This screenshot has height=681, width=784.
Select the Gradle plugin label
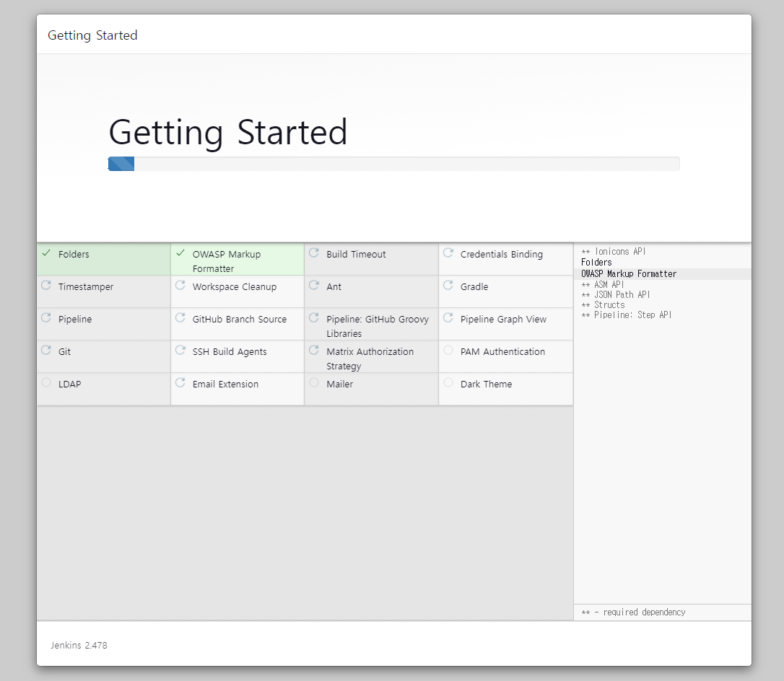(x=474, y=287)
